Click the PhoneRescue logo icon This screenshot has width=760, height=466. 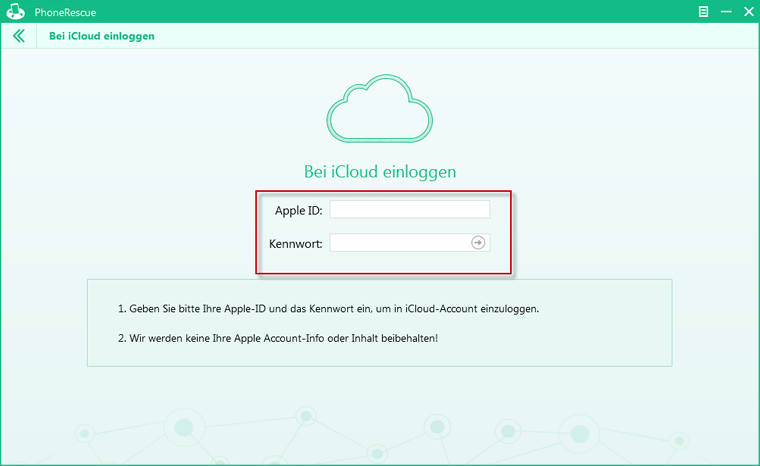16,12
